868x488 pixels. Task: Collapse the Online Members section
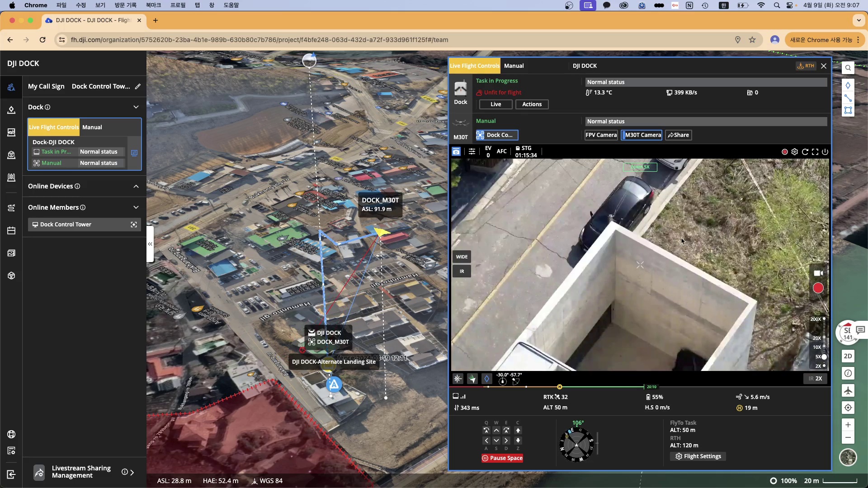[x=136, y=207]
